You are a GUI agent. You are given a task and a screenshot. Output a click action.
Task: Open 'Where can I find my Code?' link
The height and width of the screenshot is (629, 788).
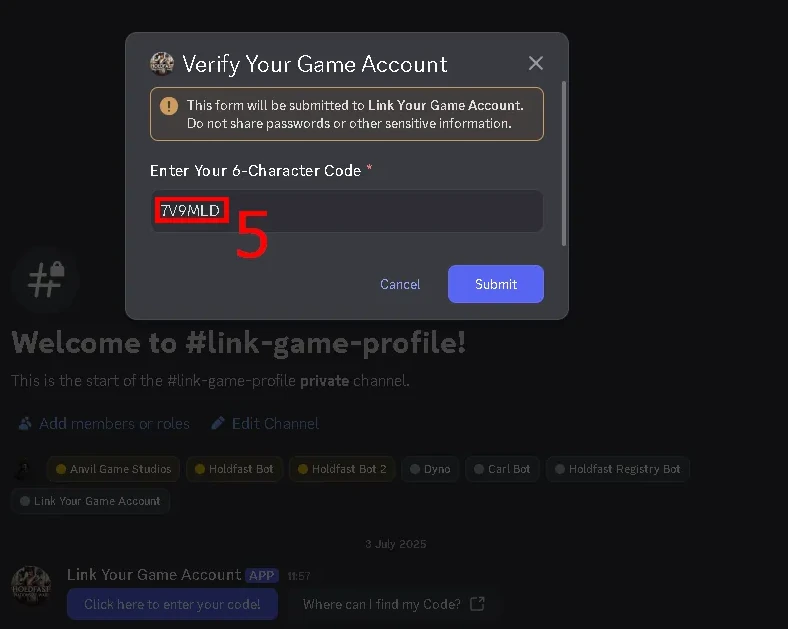[x=393, y=604]
